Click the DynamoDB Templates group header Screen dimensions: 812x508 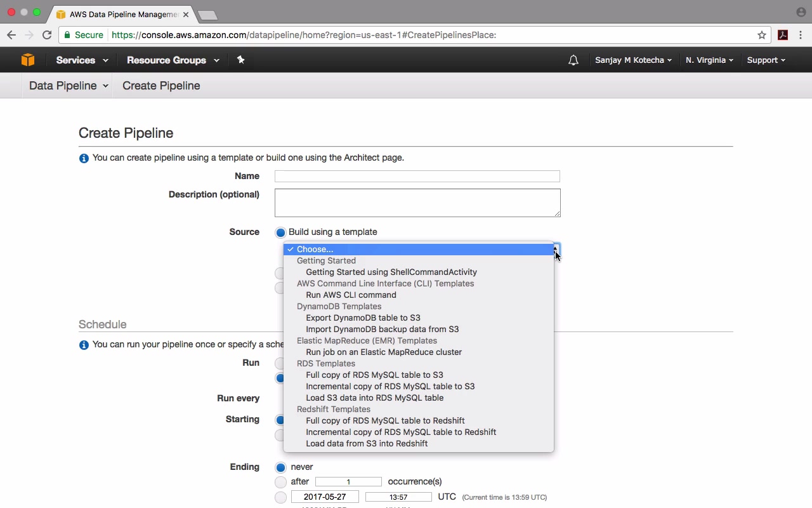(x=339, y=307)
